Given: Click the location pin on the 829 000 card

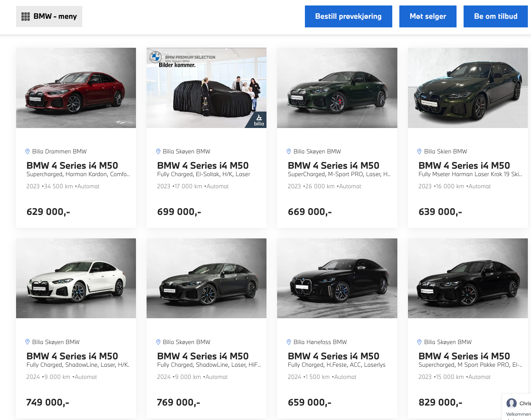Looking at the screenshot, I should (x=419, y=342).
